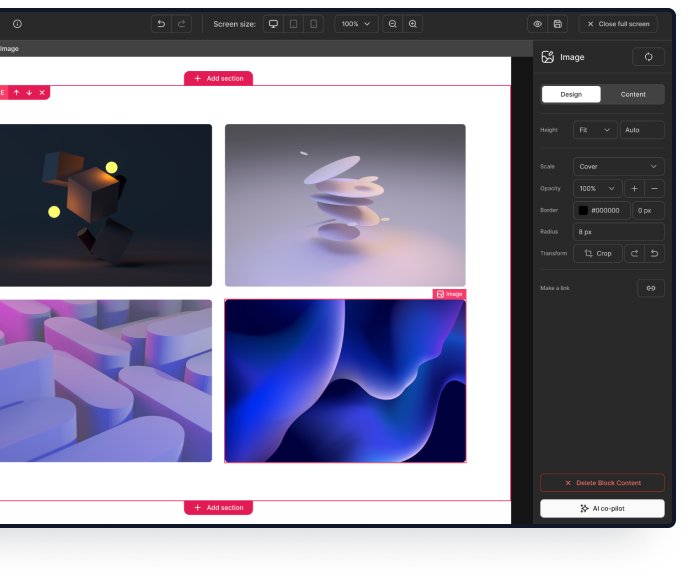Open the Height Fit dropdown
This screenshot has width=692, height=584.
tap(595, 130)
